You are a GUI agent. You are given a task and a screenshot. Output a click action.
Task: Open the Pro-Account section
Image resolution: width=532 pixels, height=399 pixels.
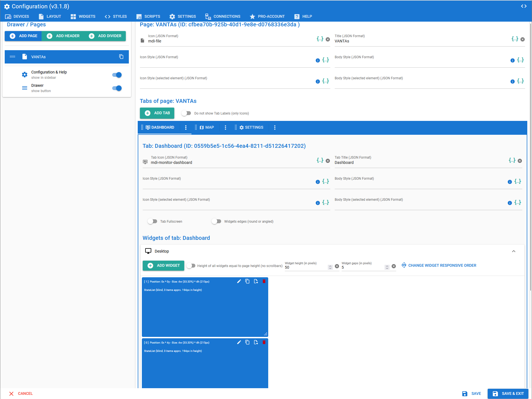click(x=267, y=16)
